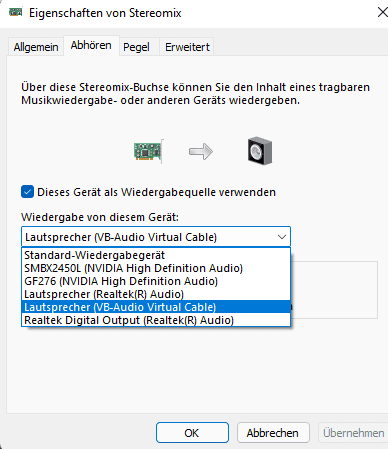Viewport: 388px width, 449px height.
Task: Click the greyed Übernehmen button
Action: [x=353, y=433]
